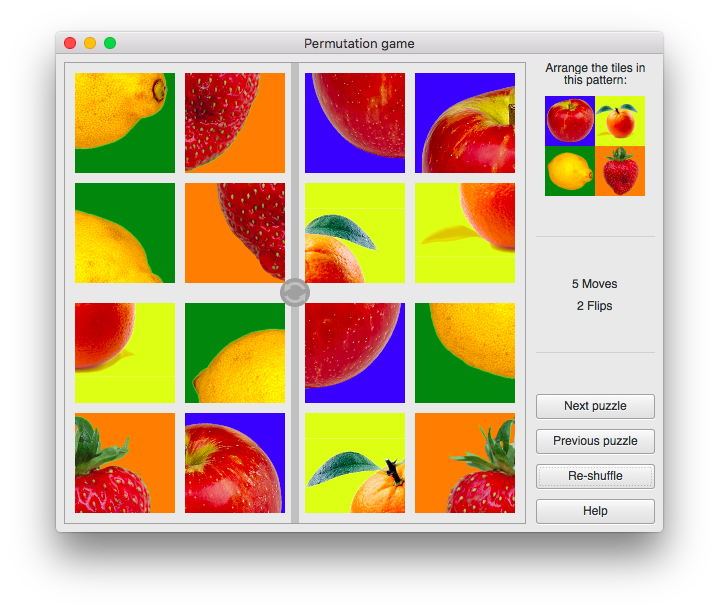This screenshot has height=612, width=719.
Task: Click the target pattern preview image
Action: point(595,146)
